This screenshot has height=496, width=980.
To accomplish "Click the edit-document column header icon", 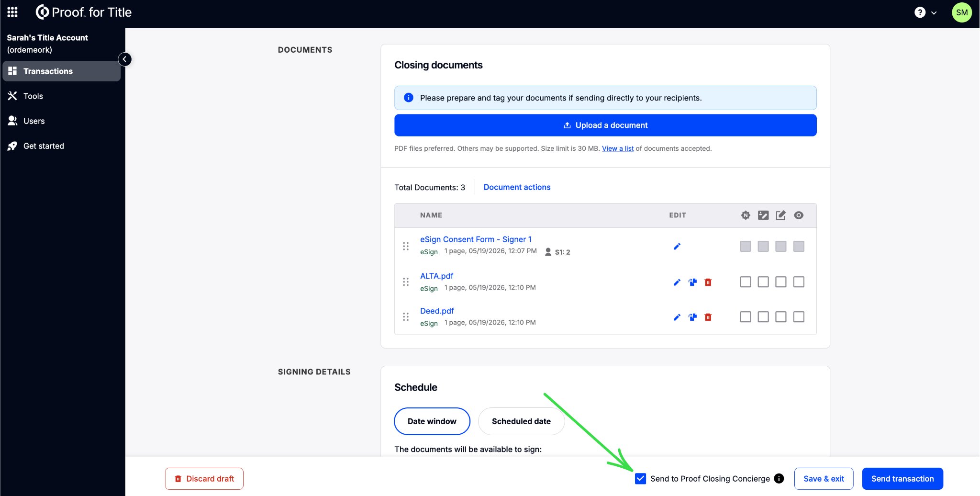I will (781, 215).
